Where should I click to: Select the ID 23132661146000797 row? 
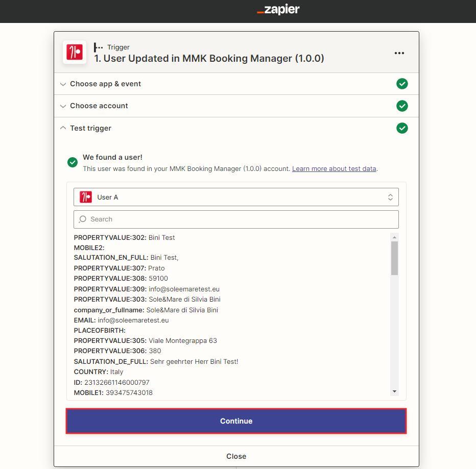pyautogui.click(x=111, y=383)
